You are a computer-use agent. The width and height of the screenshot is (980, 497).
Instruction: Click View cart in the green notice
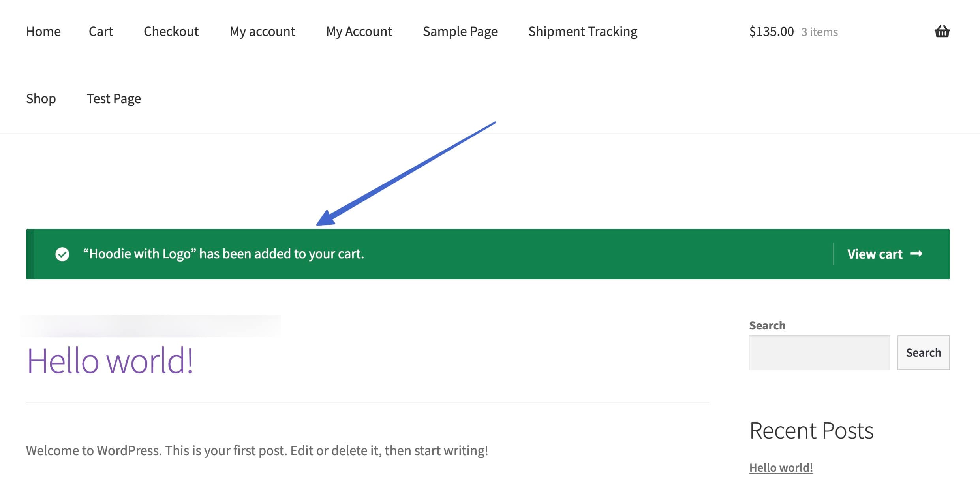click(875, 254)
